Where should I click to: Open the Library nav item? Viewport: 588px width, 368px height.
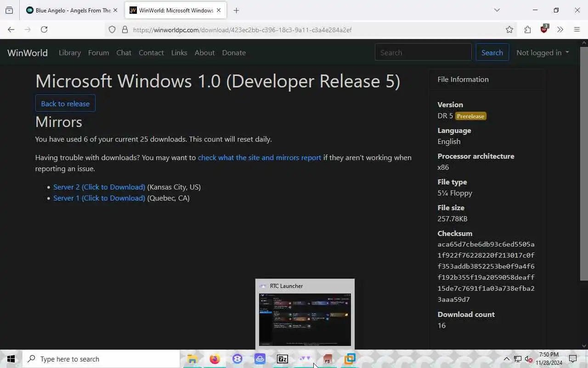pos(70,52)
